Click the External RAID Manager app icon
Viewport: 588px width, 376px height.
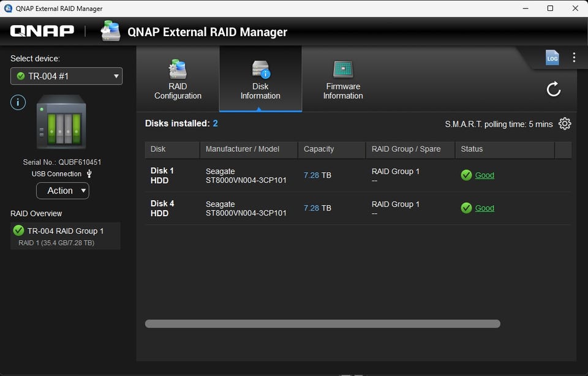pyautogui.click(x=111, y=31)
